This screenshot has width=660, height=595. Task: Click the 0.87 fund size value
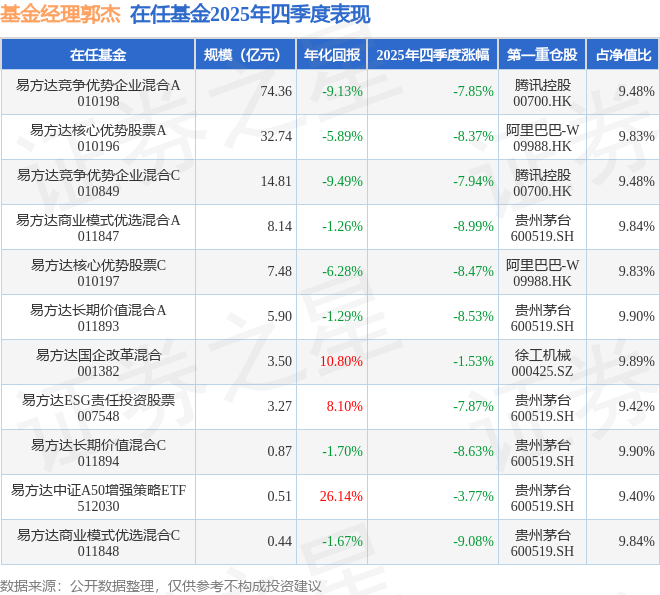pos(279,452)
